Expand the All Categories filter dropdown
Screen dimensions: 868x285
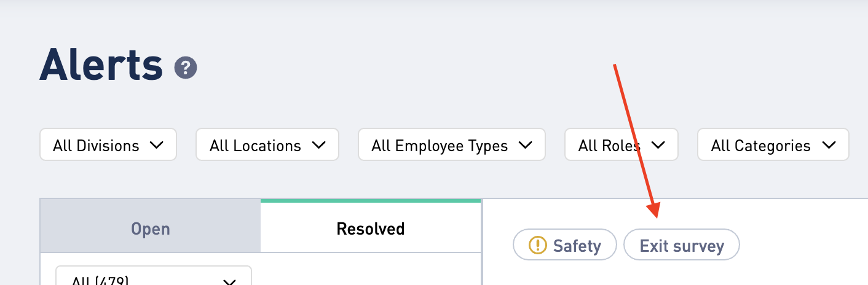click(x=773, y=145)
